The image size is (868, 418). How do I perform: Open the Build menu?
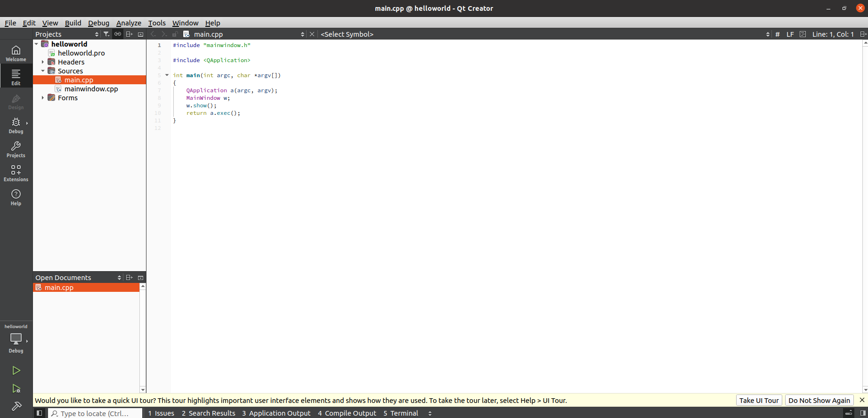click(73, 23)
